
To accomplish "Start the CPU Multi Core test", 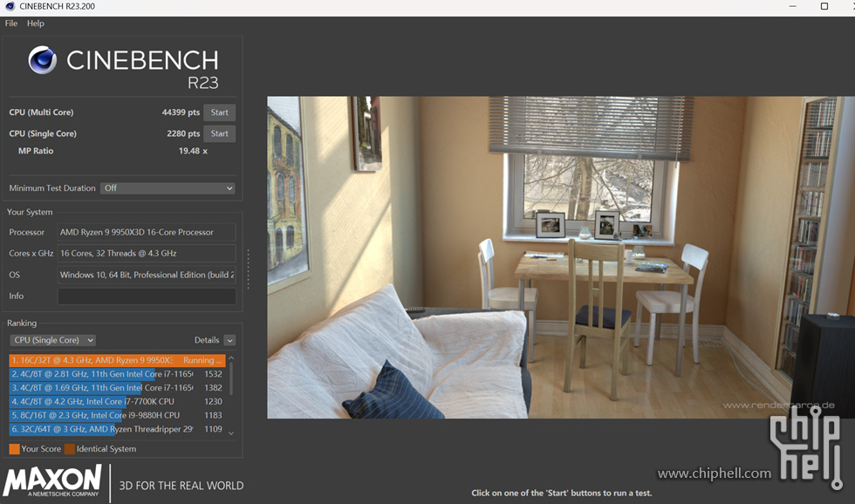I will point(219,112).
